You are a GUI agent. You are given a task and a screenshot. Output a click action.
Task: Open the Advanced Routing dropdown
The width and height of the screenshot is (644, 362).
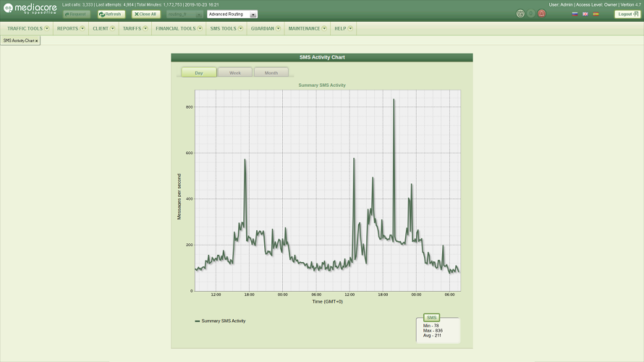coord(232,14)
